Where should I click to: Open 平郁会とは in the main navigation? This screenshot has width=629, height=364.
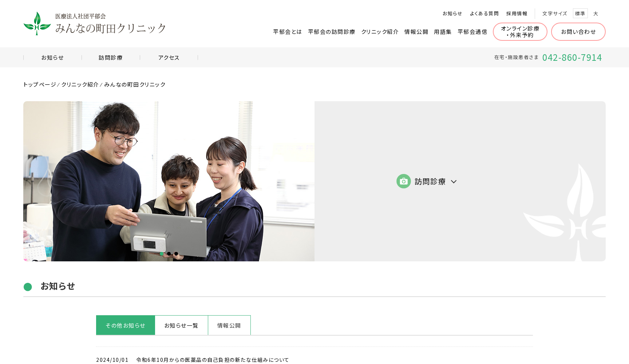click(287, 32)
